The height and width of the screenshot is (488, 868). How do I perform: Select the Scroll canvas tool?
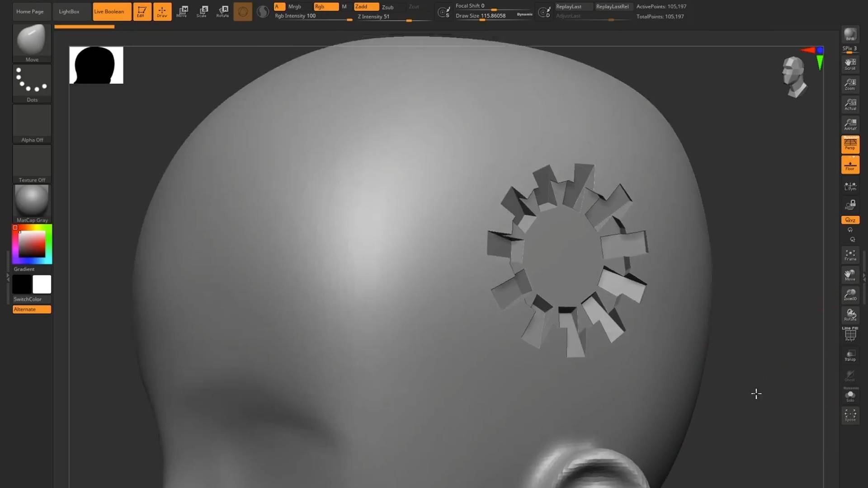tap(850, 64)
